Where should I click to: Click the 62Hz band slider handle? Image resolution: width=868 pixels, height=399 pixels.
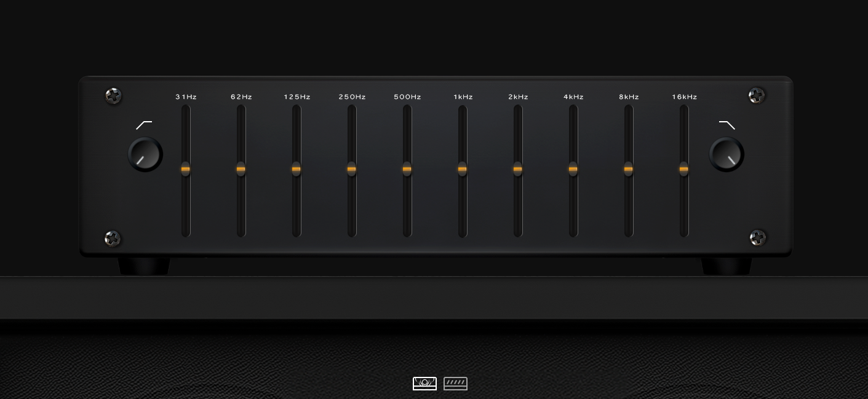(241, 169)
